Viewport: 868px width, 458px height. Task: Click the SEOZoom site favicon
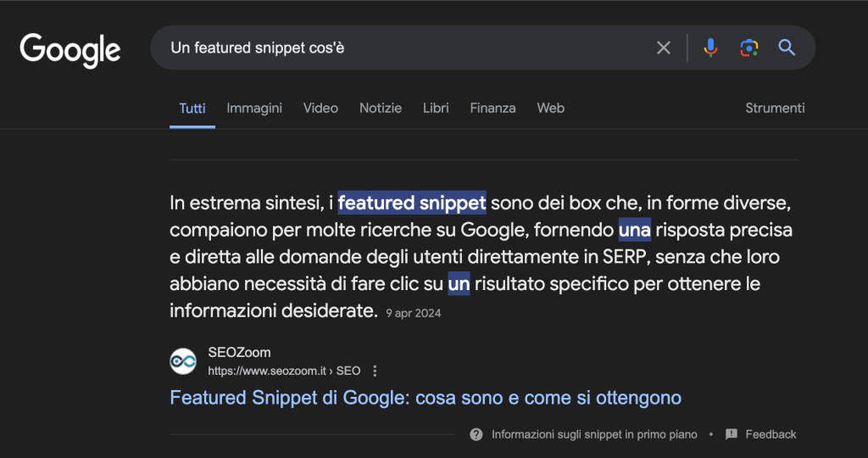(183, 361)
